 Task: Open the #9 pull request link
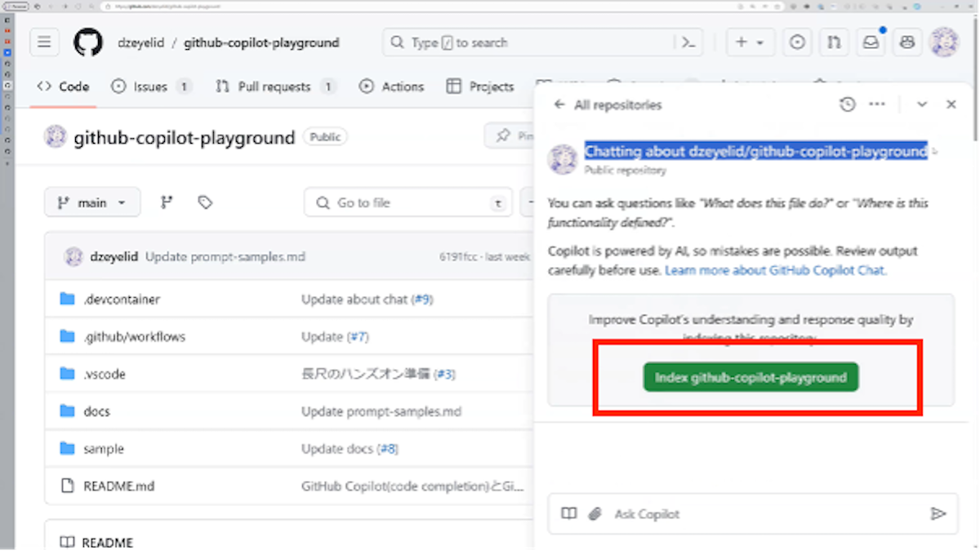click(422, 300)
